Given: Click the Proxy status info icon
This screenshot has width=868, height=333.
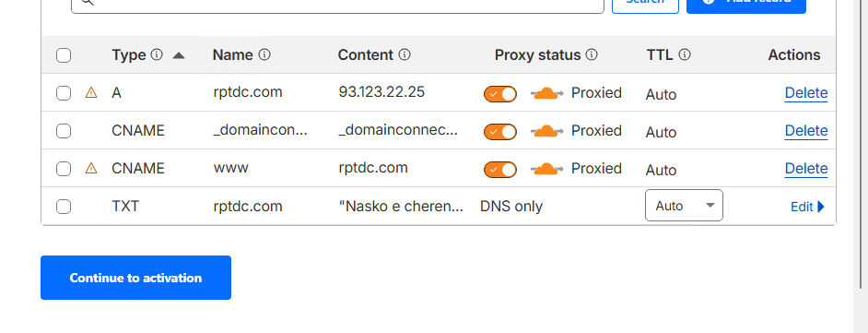Looking at the screenshot, I should (592, 54).
